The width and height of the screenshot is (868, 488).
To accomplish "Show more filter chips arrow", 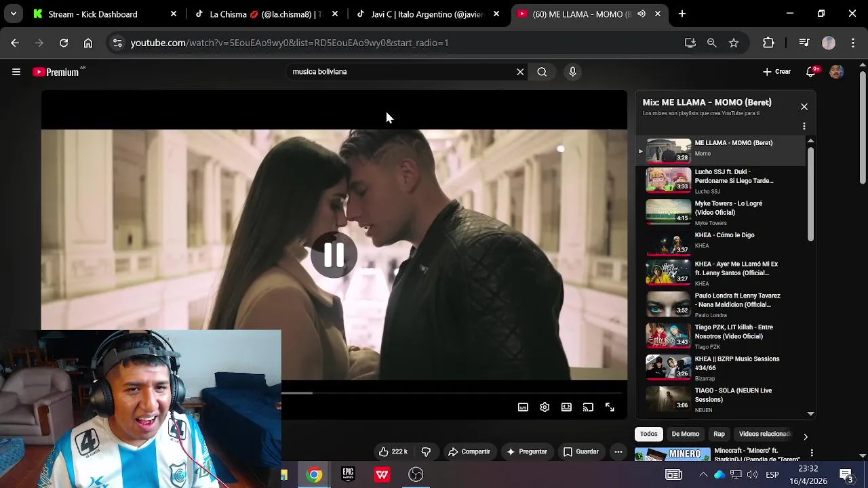I will pos(805,436).
